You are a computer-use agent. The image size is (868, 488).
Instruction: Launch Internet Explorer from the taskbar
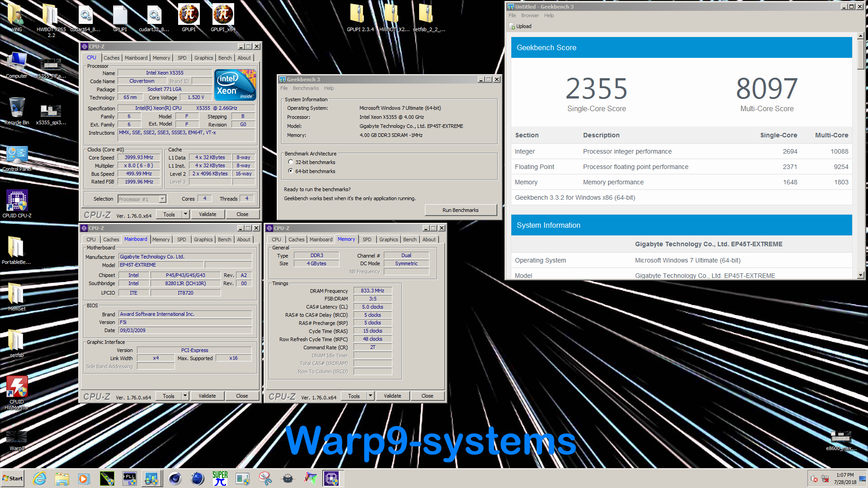click(x=40, y=479)
